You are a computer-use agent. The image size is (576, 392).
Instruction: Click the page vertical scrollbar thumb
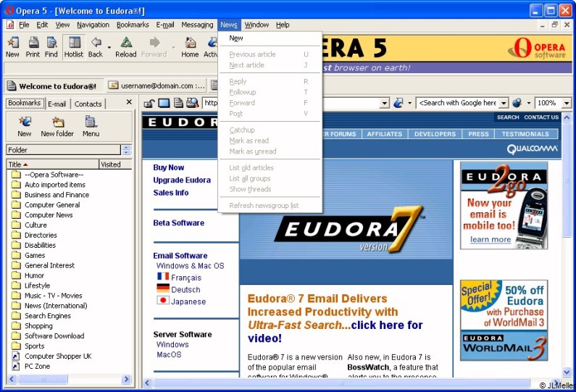click(x=567, y=180)
